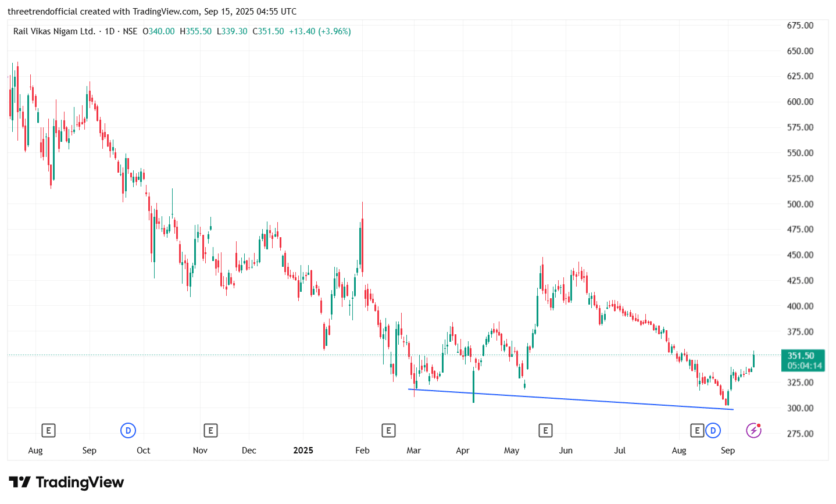Click the 1D interval label
This screenshot has height=504, width=836.
[109, 31]
